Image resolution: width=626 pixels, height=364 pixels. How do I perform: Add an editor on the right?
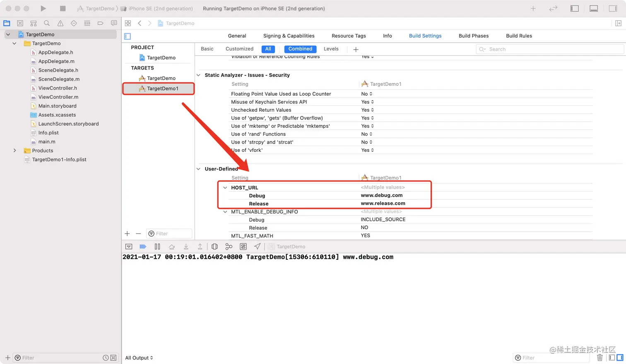pyautogui.click(x=618, y=23)
